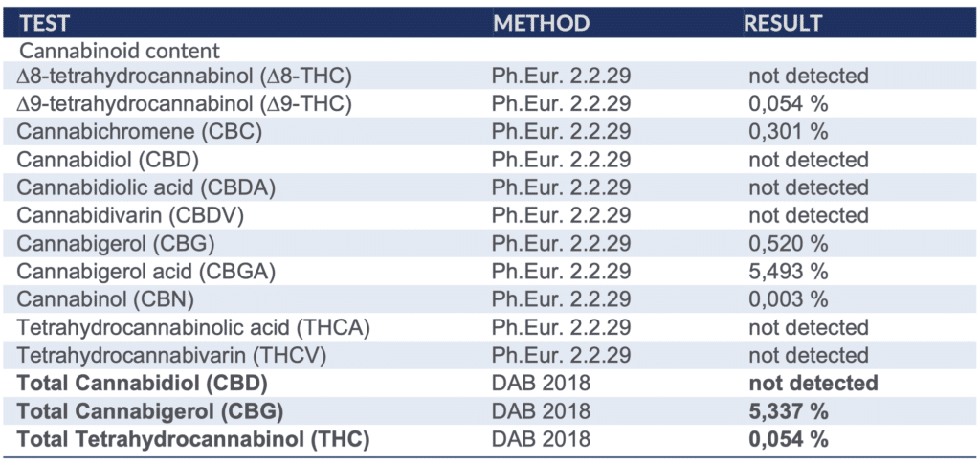
Task: Click the 0,301 % result value
Action: [788, 132]
